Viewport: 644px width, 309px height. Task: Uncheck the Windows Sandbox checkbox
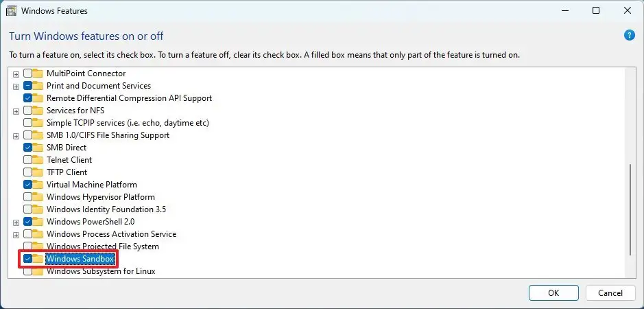click(x=27, y=259)
